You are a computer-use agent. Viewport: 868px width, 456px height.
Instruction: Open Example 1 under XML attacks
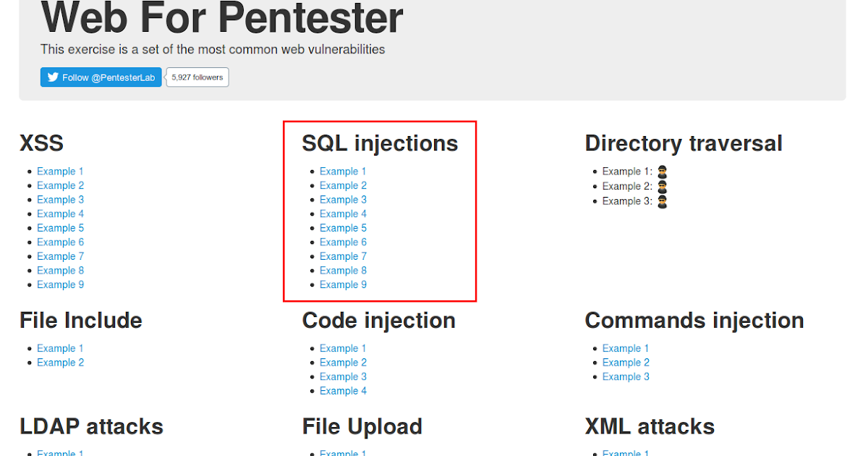click(x=626, y=452)
